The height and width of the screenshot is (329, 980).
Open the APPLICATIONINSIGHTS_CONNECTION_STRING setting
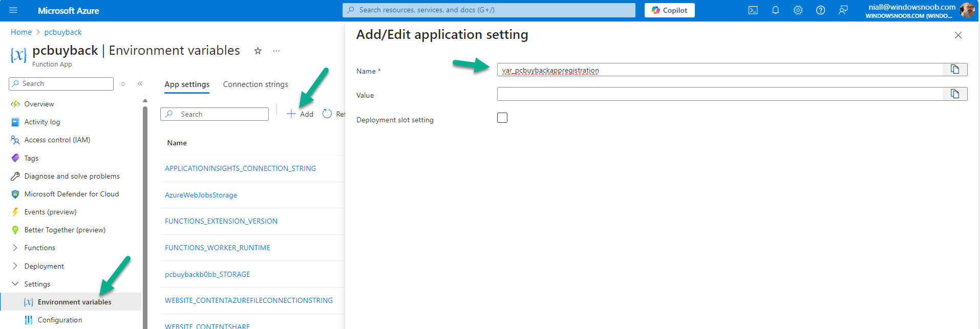(x=240, y=168)
